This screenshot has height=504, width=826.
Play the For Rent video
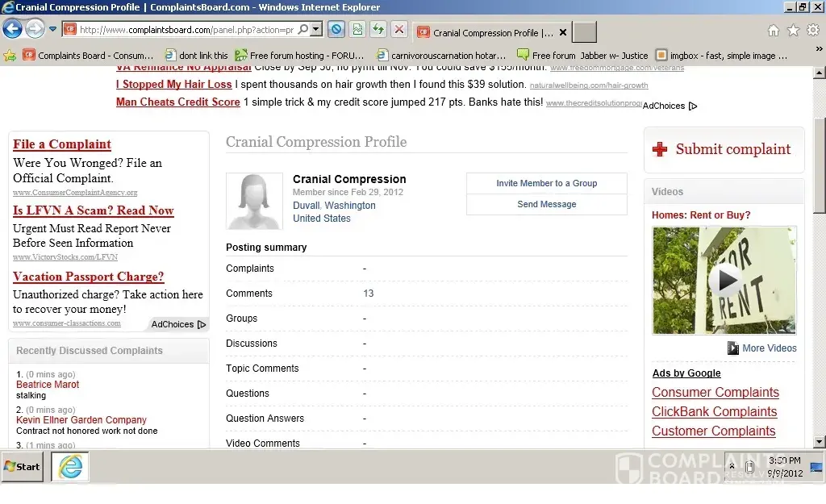point(725,280)
